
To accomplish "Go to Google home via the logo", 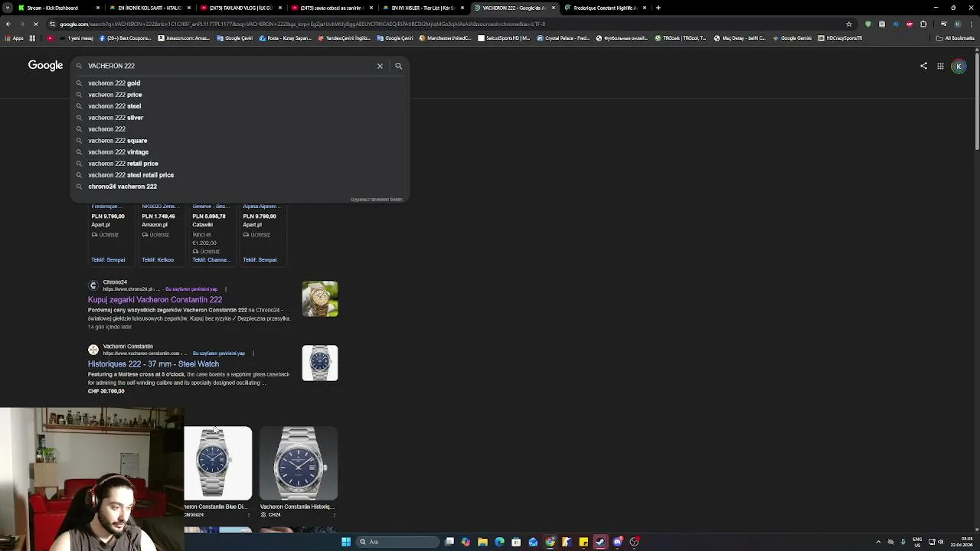I will [45, 66].
